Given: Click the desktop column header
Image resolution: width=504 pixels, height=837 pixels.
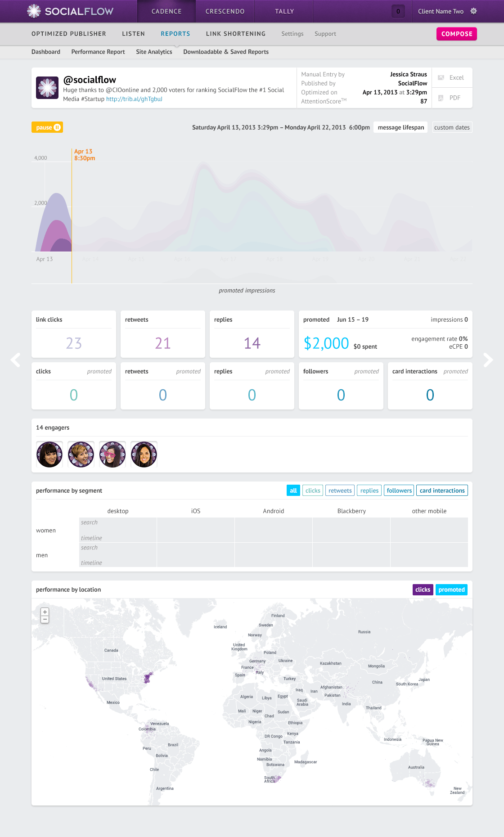Looking at the screenshot, I should (118, 511).
